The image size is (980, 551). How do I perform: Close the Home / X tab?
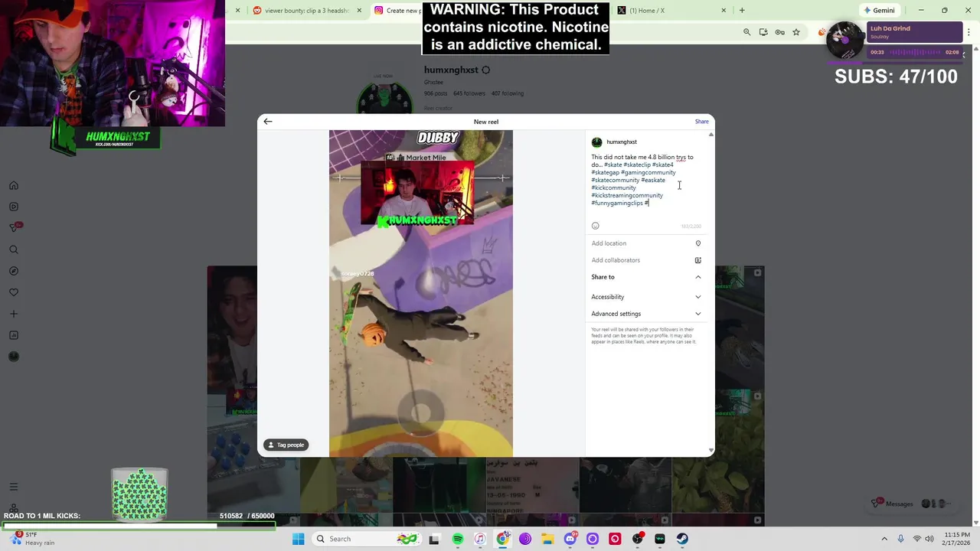[724, 11]
